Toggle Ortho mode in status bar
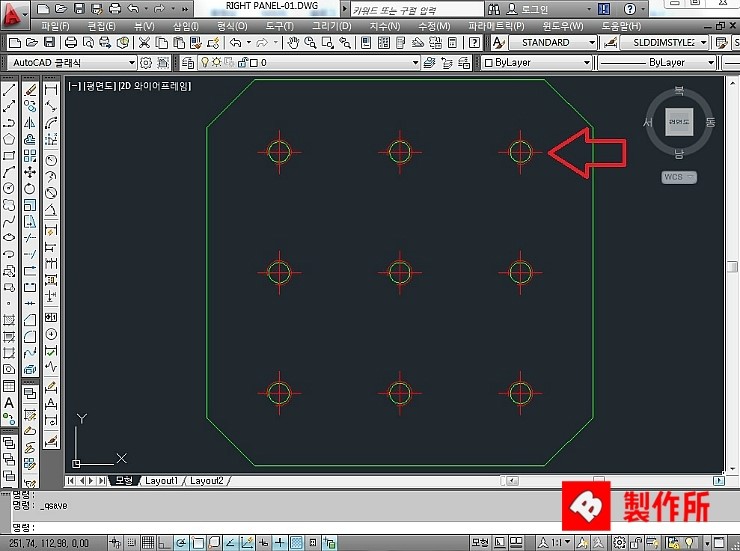The image size is (740, 551). point(164,543)
